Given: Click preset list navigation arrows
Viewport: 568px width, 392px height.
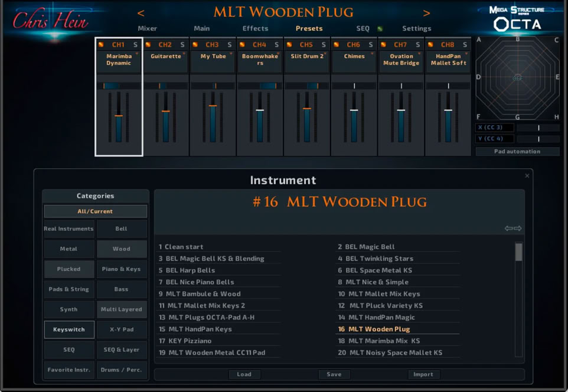Looking at the screenshot, I should coord(513,228).
